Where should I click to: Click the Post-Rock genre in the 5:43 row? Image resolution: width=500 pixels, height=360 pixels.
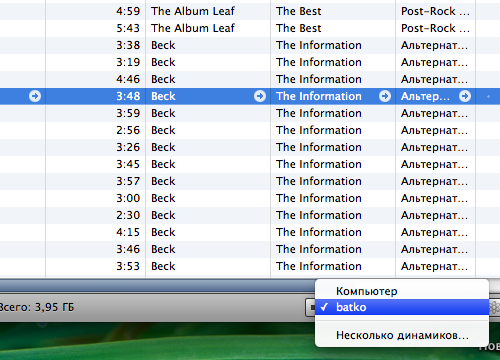pos(435,28)
